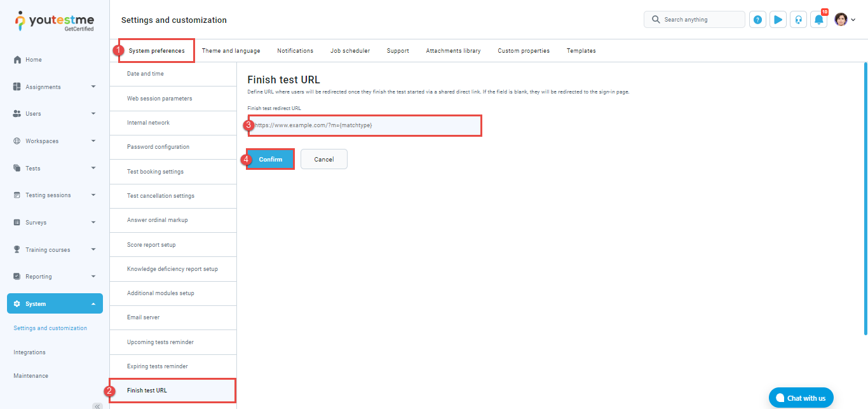Open the notifications bell icon
Screen dimensions: 868x409
tap(818, 20)
